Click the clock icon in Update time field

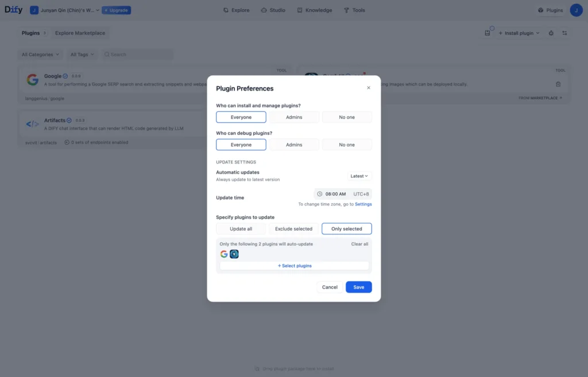click(320, 194)
